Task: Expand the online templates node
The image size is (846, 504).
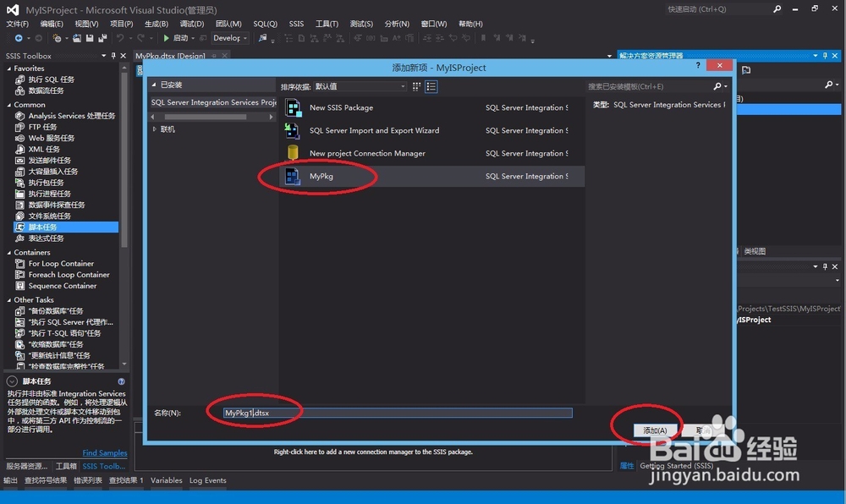Action: click(154, 129)
